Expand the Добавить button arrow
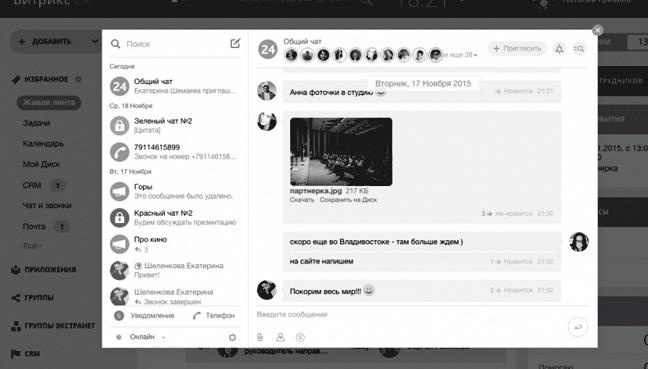Image resolution: width=648 pixels, height=369 pixels. (95, 41)
